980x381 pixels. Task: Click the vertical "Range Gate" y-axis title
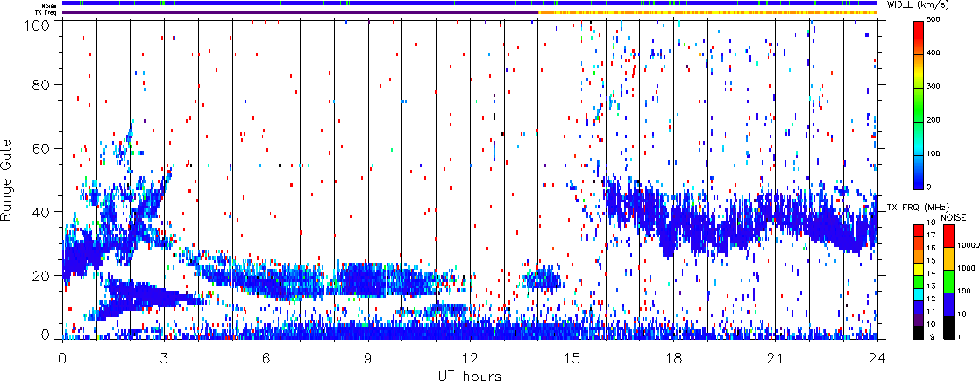click(7, 180)
